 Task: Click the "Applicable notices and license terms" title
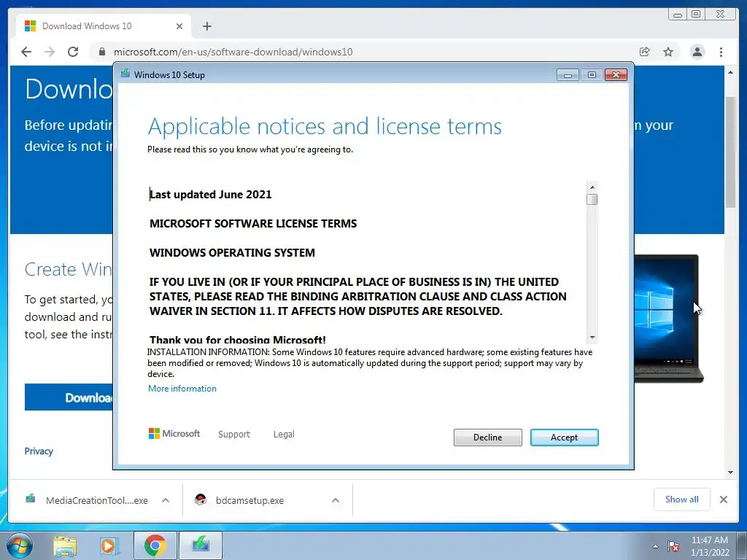coord(325,126)
